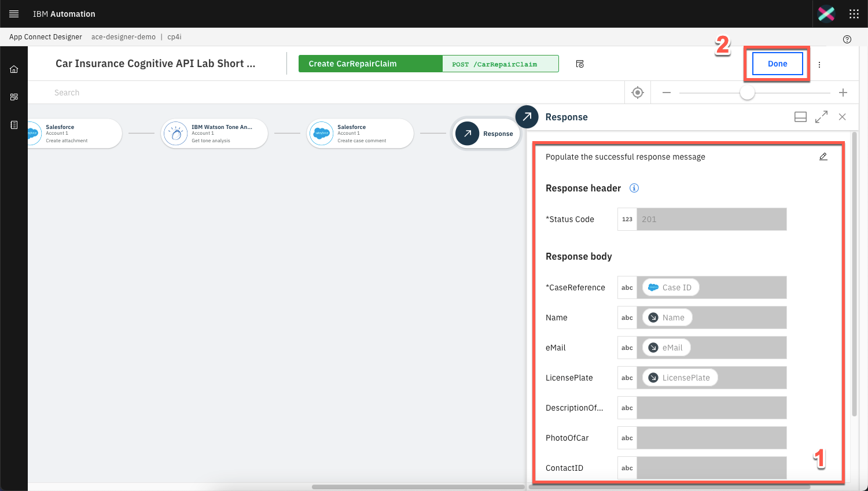
Task: Open the dashboard sidebar icon
Action: (14, 97)
